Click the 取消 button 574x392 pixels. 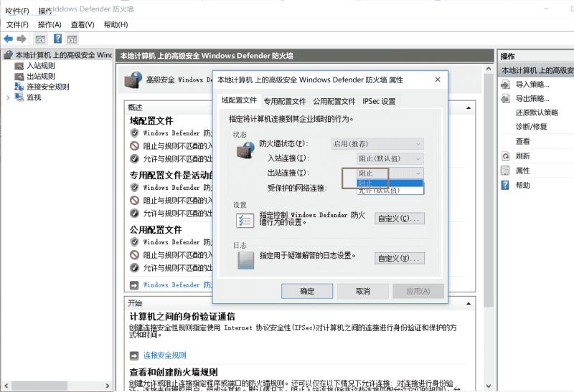(x=363, y=291)
